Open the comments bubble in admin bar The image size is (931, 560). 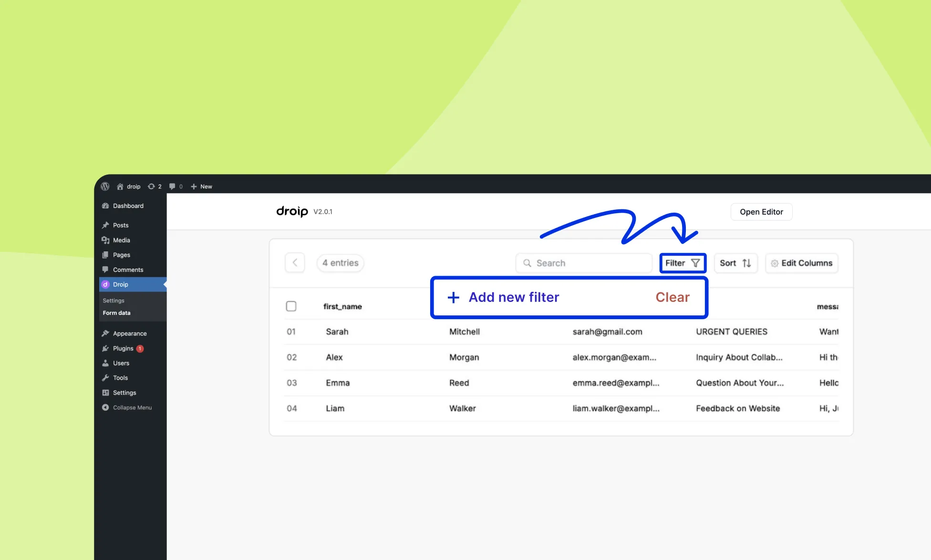[x=176, y=187]
